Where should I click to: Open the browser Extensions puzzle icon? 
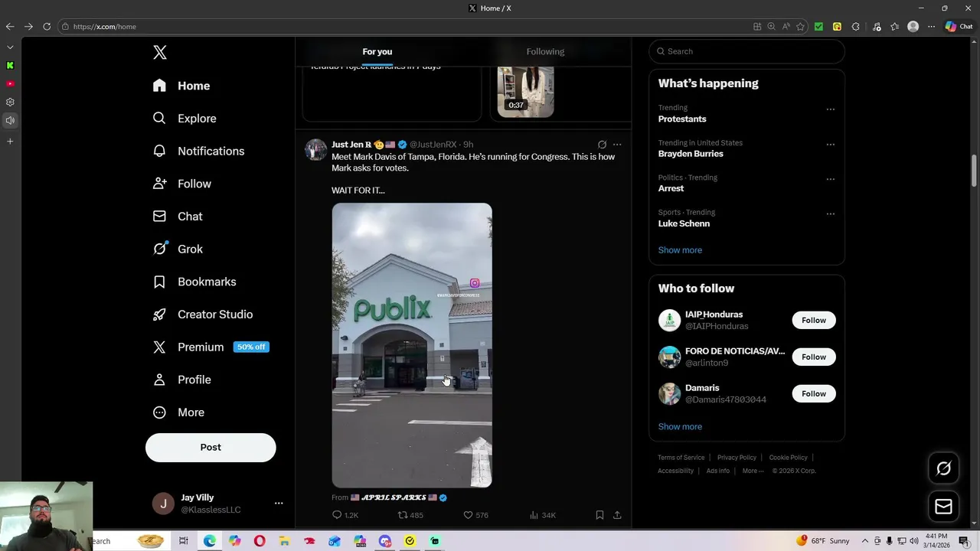(856, 26)
